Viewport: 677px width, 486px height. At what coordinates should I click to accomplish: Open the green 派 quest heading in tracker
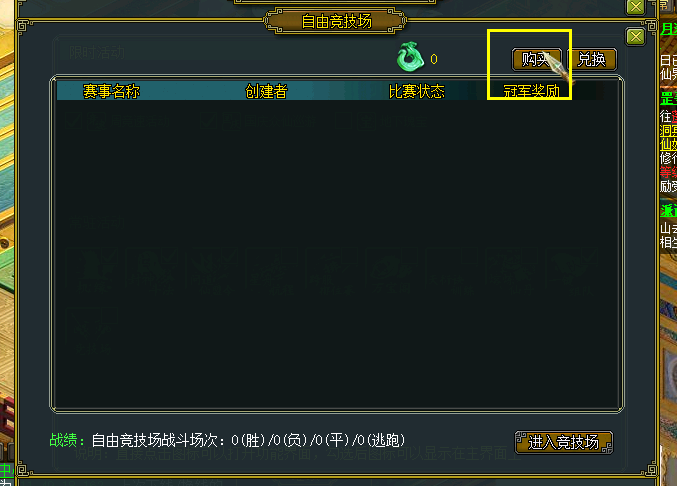668,211
